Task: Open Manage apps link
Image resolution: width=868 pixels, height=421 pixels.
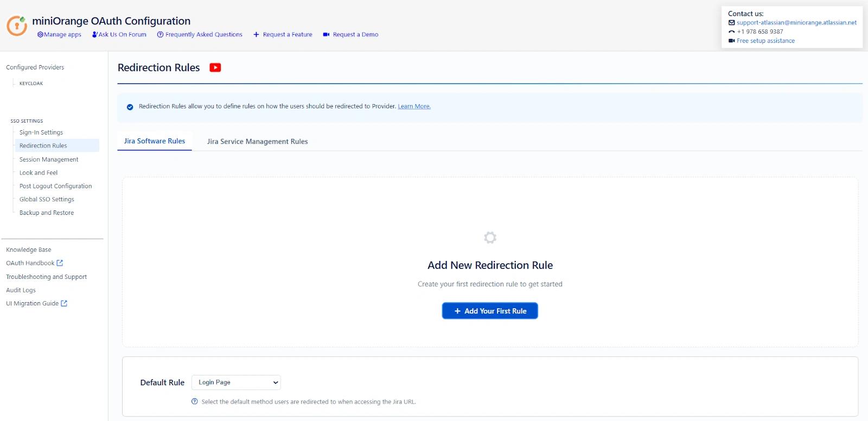Action: tap(59, 35)
